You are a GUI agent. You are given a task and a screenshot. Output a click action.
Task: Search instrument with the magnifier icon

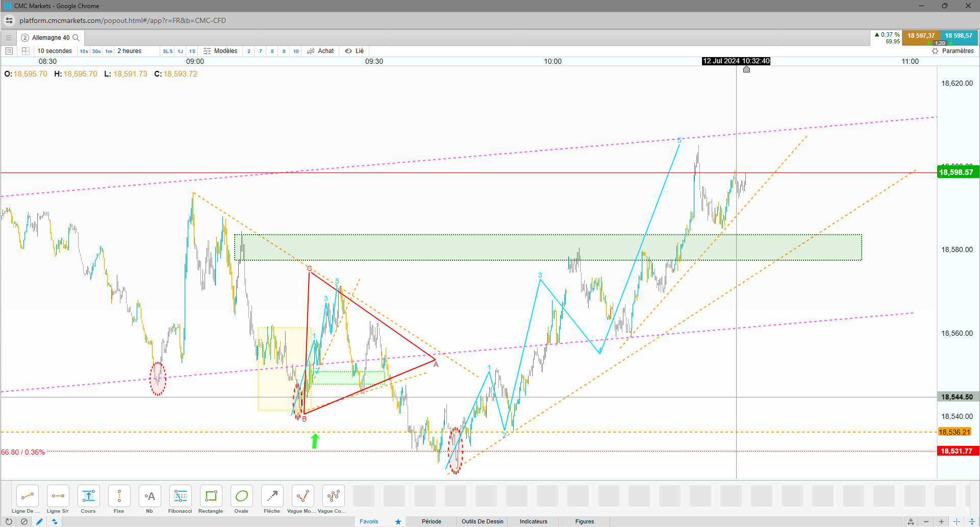pos(76,38)
